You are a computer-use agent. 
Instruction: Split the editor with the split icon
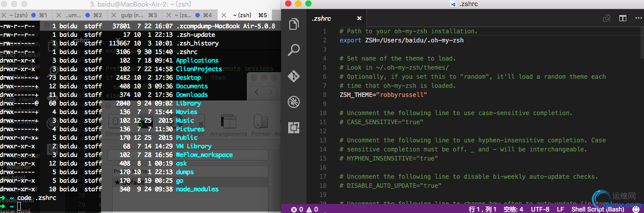tap(623, 18)
